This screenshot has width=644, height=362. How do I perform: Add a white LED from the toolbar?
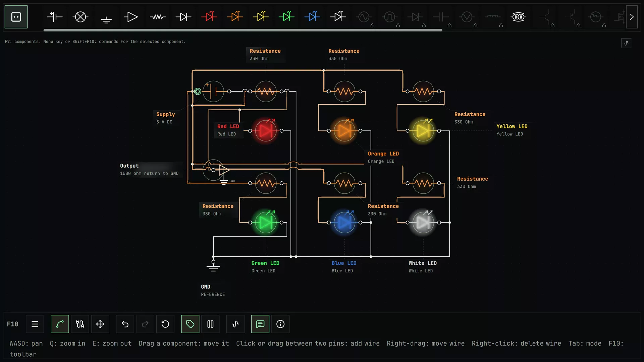click(x=338, y=17)
